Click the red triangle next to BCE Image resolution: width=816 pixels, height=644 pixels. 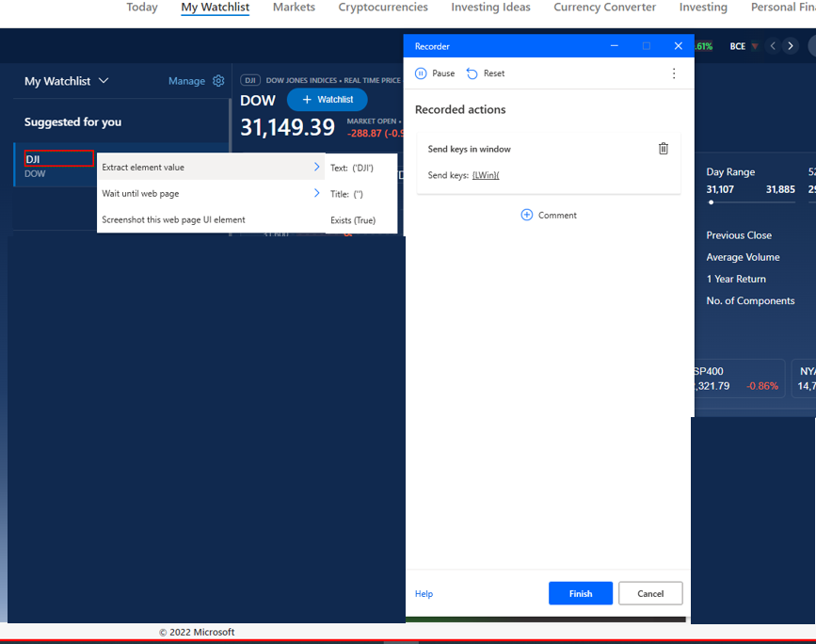point(756,45)
